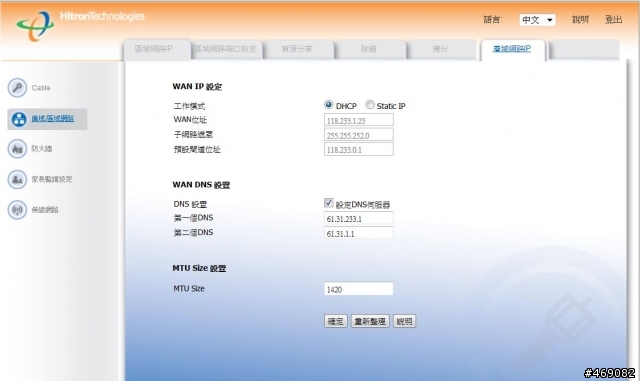640x381 pixels.
Task: Click the 登出 logout link
Action: click(x=613, y=20)
